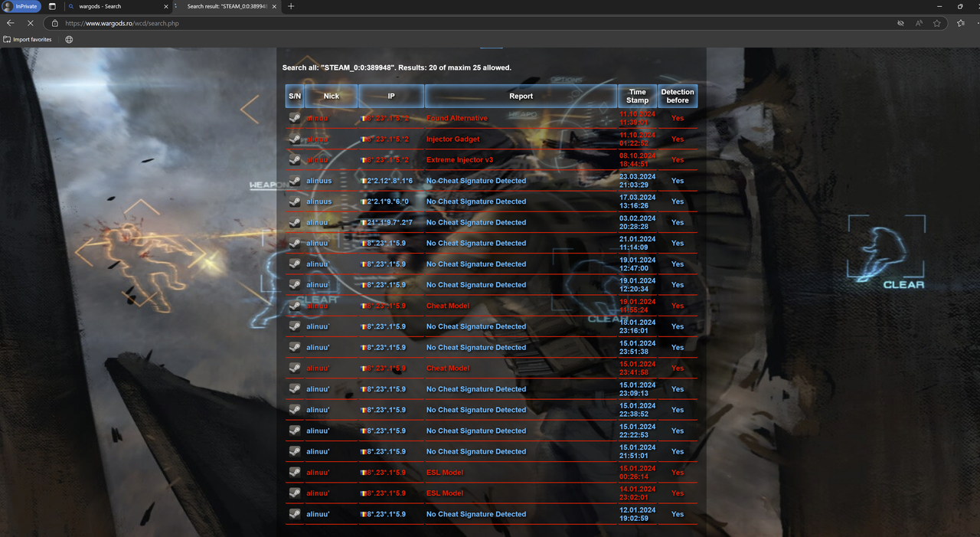The width and height of the screenshot is (980, 537).
Task: Click IP '21*.1*9.7*.2*7' cell
Action: (390, 222)
